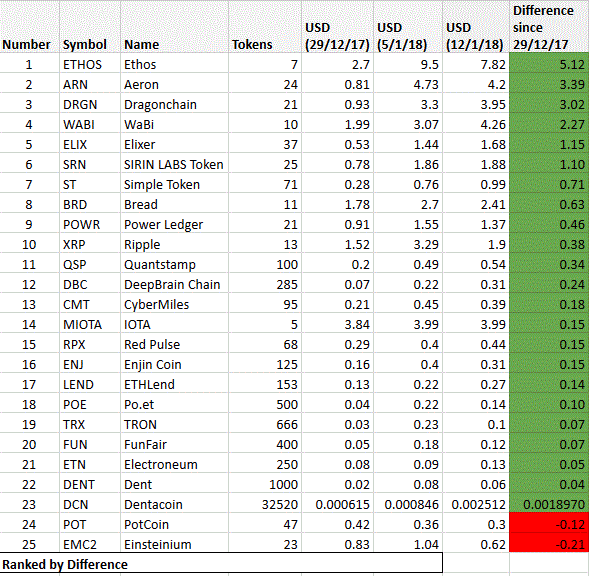This screenshot has height=576, width=589.
Task: Click the Dragonchain name cell
Action: (174, 104)
